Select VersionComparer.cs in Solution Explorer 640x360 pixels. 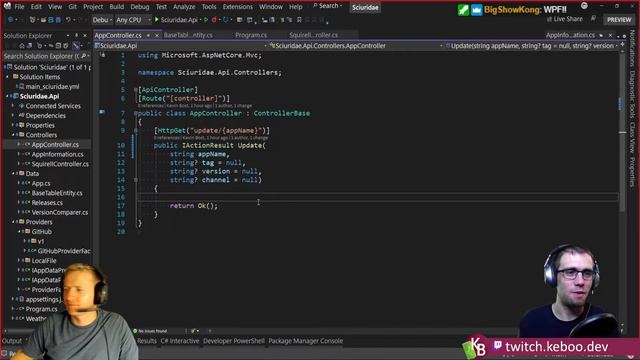point(60,212)
